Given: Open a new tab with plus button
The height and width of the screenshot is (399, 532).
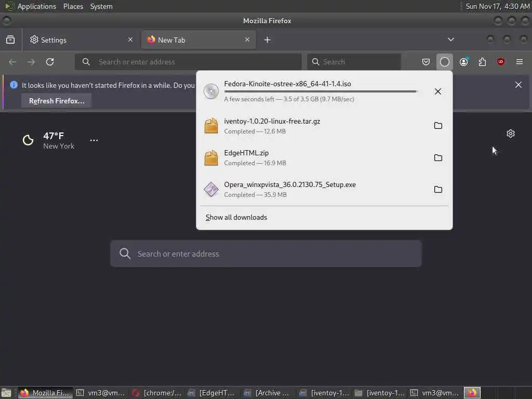Looking at the screenshot, I should point(268,40).
